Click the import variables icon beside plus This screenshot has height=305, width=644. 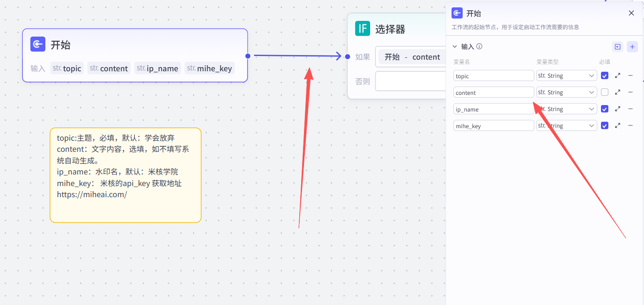click(x=617, y=47)
